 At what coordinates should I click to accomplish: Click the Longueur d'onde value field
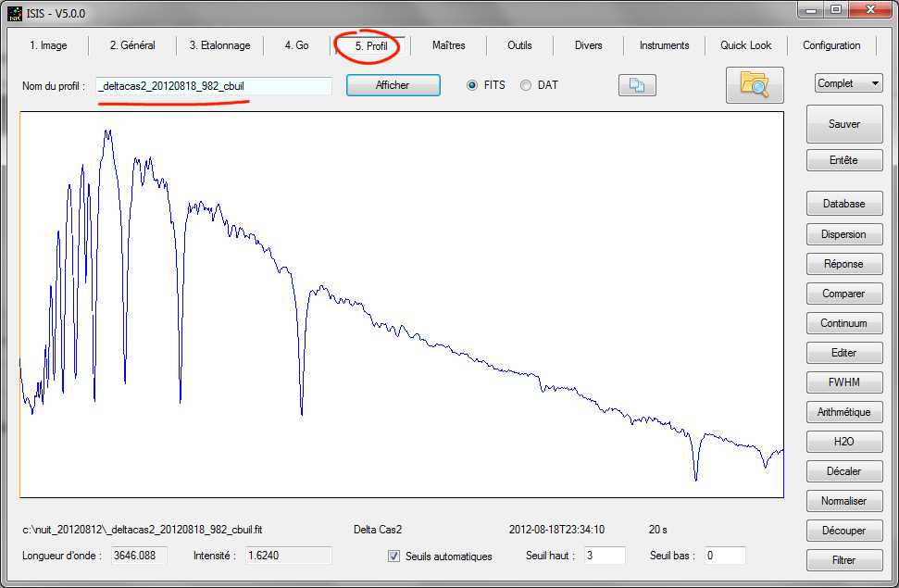click(139, 556)
